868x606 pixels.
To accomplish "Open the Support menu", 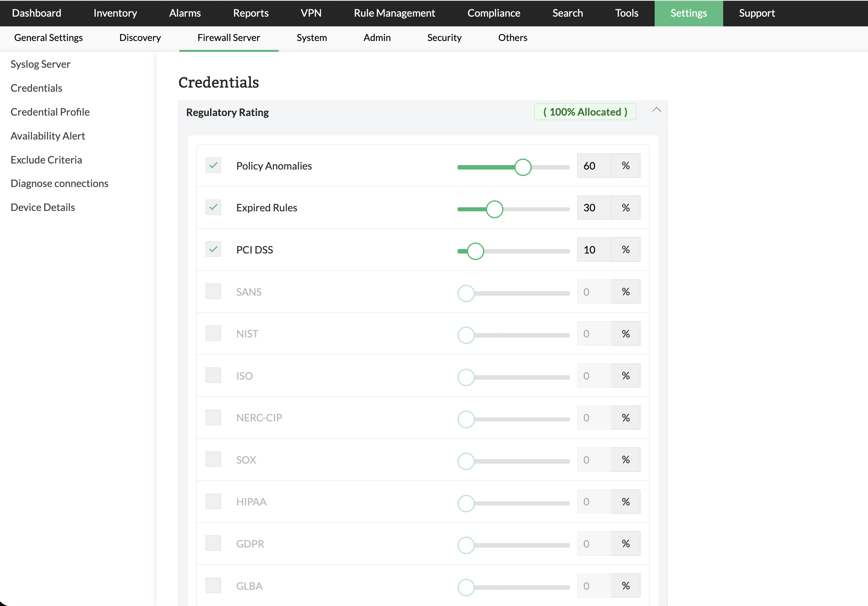I will [757, 13].
